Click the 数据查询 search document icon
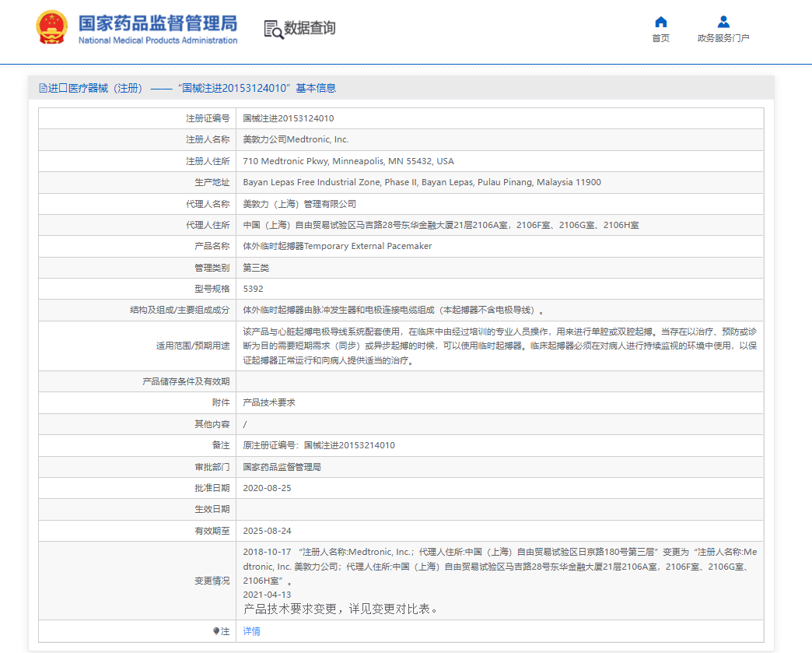Screen dimensions: 812x653 (x=274, y=30)
